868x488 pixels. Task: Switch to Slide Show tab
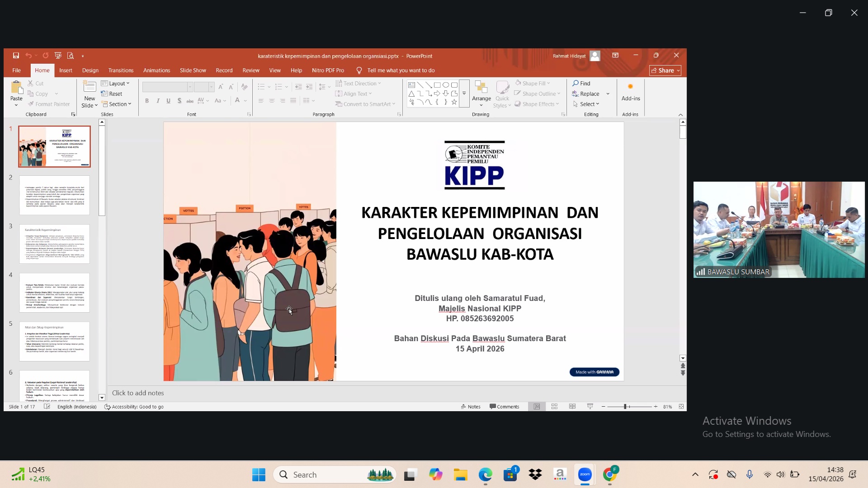point(193,70)
